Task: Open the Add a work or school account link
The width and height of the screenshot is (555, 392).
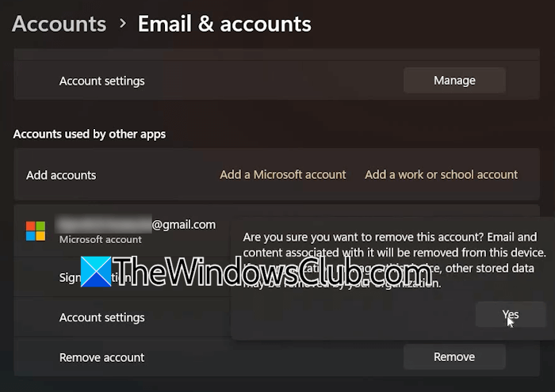Action: tap(442, 174)
